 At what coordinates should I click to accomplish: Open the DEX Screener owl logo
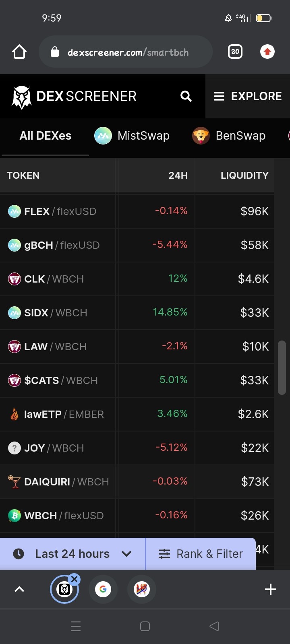coord(21,97)
